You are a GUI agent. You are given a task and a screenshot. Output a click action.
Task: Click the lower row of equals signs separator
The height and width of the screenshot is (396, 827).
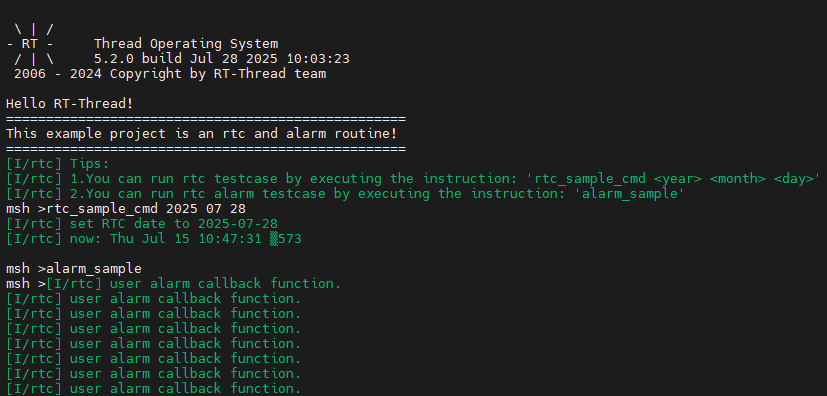coord(206,149)
